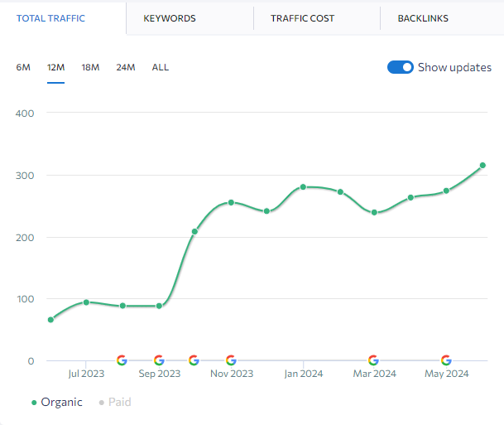Image resolution: width=504 pixels, height=425 pixels.
Task: Switch to the Keywords tab
Action: point(170,18)
